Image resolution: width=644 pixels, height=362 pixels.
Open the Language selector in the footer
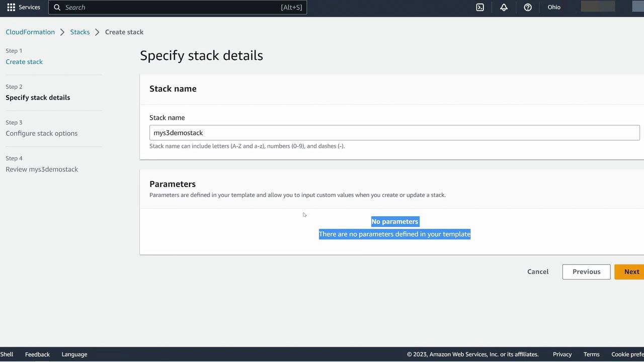[74, 354]
